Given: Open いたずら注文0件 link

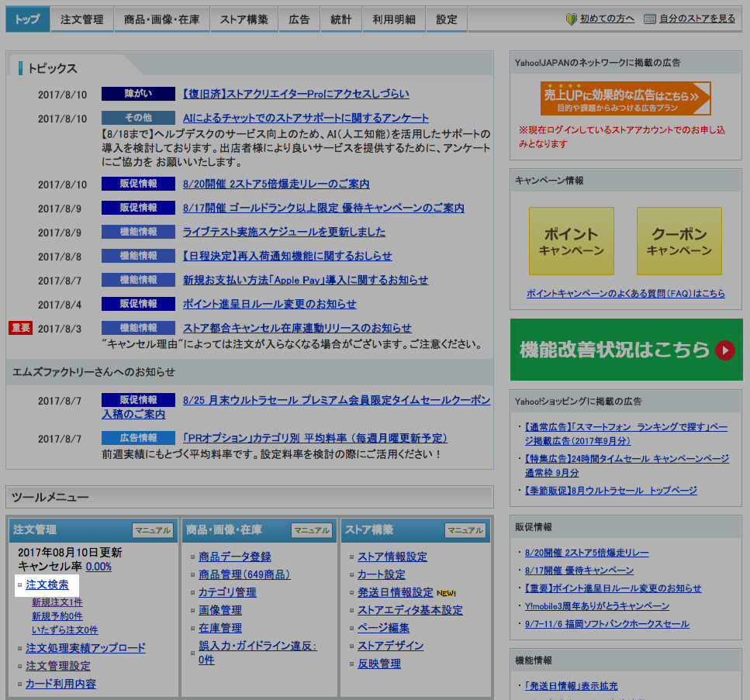Looking at the screenshot, I should pyautogui.click(x=65, y=629).
